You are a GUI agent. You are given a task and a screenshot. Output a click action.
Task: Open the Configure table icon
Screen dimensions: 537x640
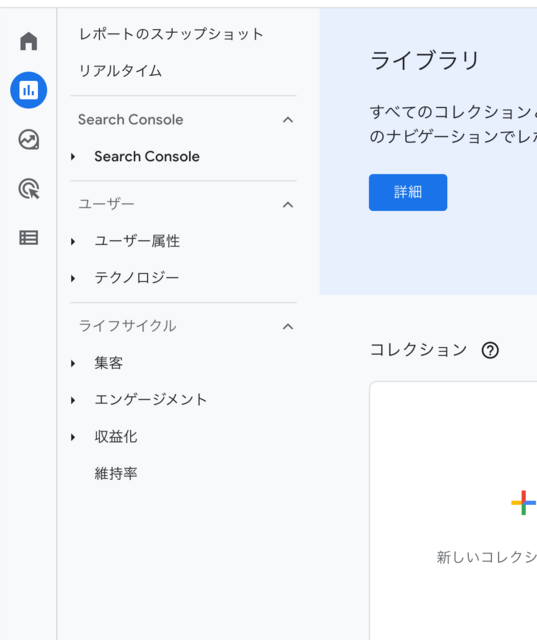[29, 238]
